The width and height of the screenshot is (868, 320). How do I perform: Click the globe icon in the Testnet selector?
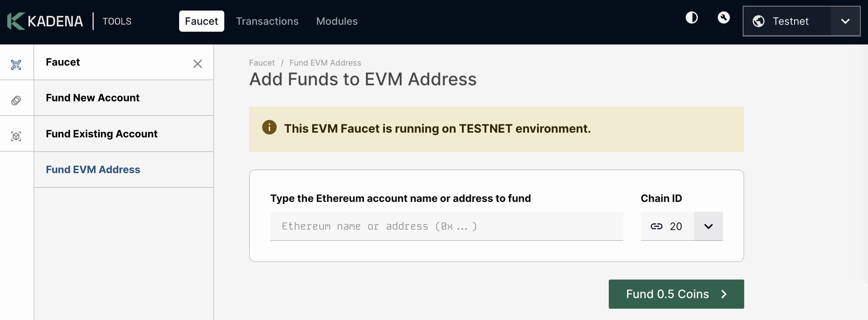(x=759, y=21)
